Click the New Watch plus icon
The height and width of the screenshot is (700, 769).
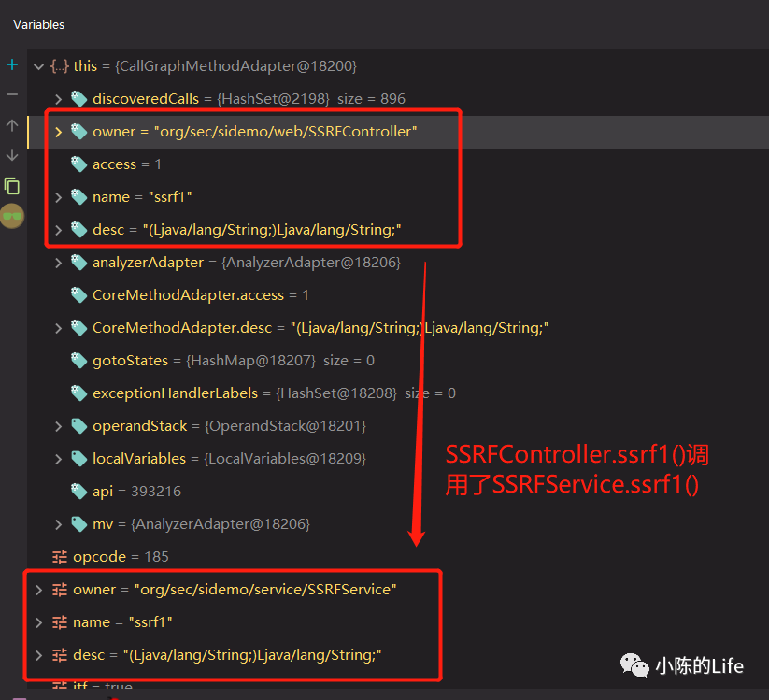coord(12,64)
